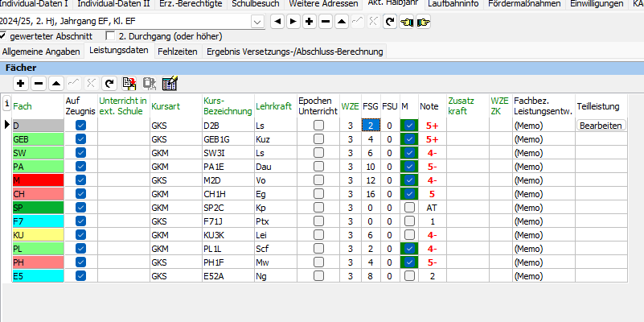Select the red 'M' Fach cell
The height and width of the screenshot is (322, 644).
(39, 180)
